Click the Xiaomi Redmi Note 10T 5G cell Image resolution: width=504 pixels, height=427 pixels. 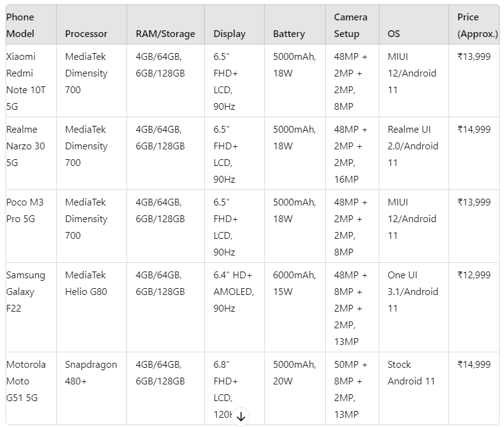coord(31,81)
